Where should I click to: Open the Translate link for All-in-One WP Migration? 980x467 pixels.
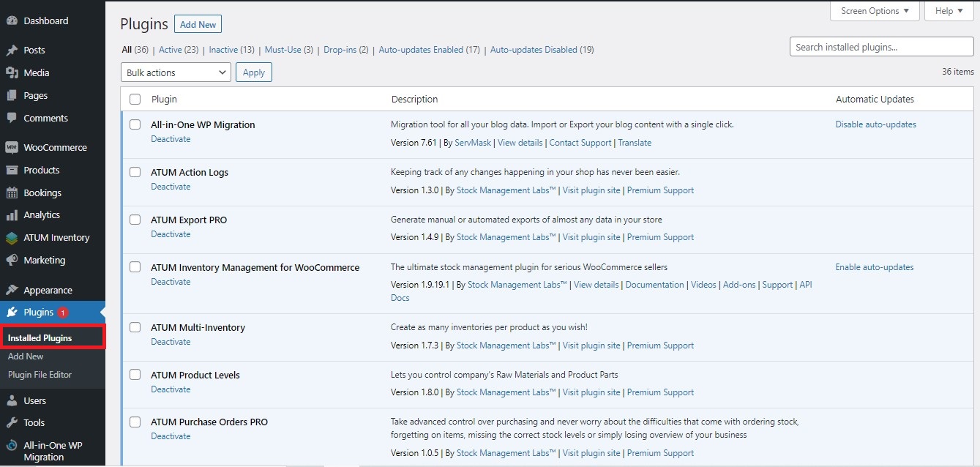click(635, 143)
